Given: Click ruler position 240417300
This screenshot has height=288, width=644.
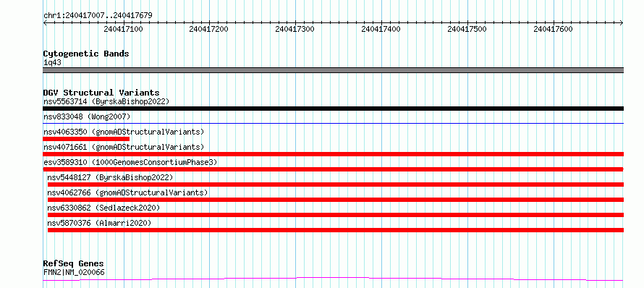Looking at the screenshot, I should coord(295,29).
